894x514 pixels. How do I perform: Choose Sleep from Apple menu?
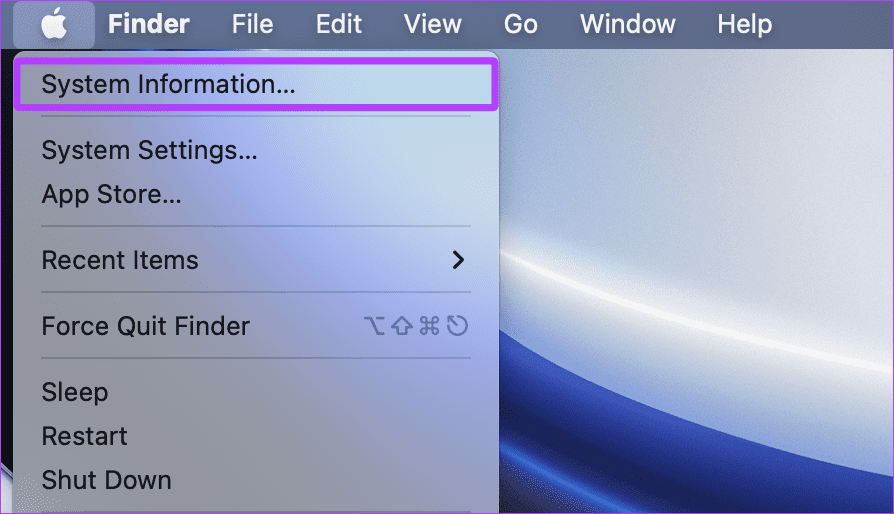pos(256,393)
